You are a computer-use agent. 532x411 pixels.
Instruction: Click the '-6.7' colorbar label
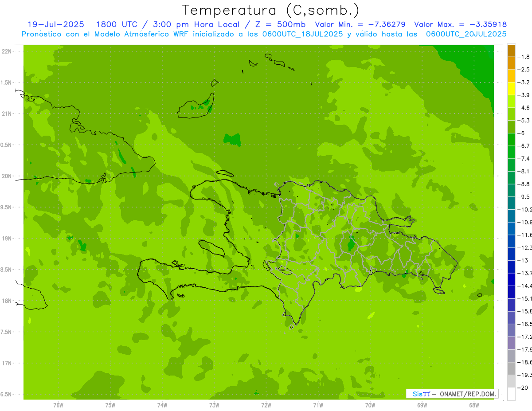[524, 146]
